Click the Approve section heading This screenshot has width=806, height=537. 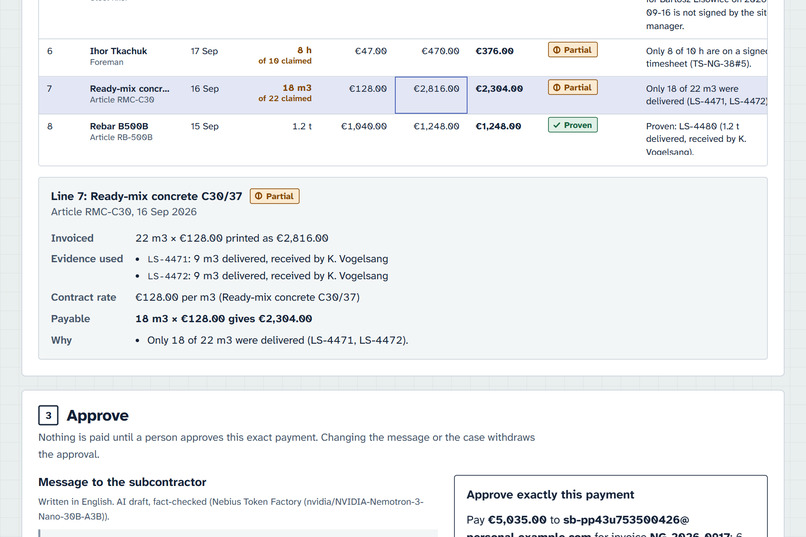tap(98, 415)
